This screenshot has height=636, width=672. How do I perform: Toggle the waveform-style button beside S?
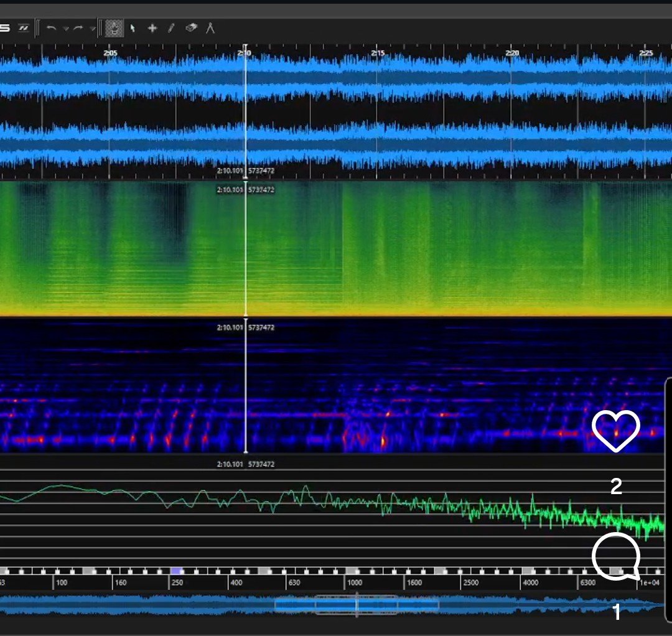tap(24, 28)
